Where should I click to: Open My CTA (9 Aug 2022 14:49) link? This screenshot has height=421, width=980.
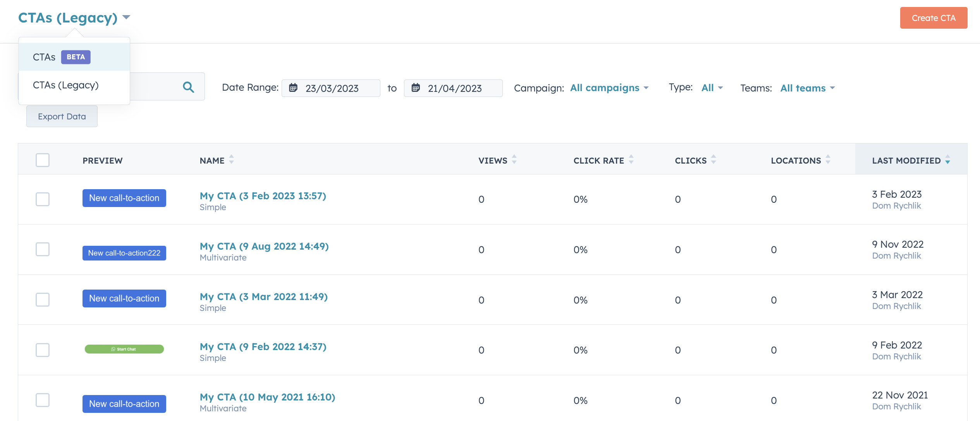click(264, 246)
